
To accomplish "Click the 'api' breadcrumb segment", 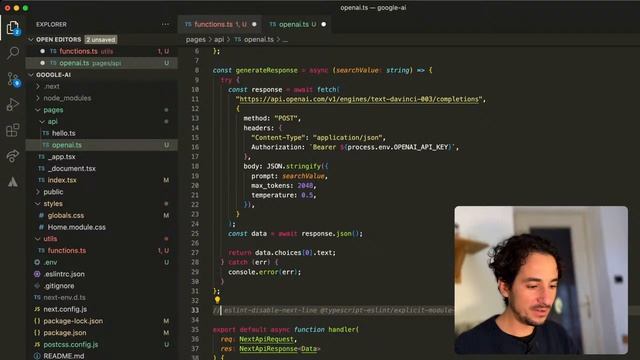I will pos(219,40).
